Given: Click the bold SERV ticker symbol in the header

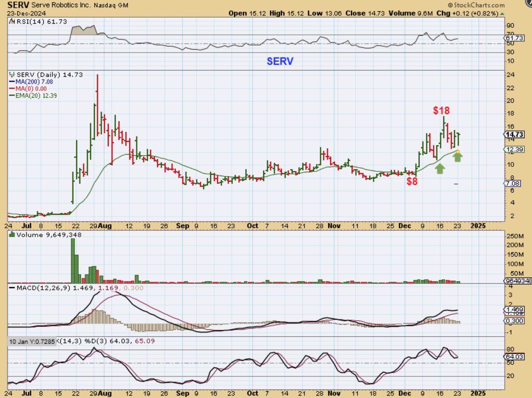Looking at the screenshot, I should pos(17,5).
